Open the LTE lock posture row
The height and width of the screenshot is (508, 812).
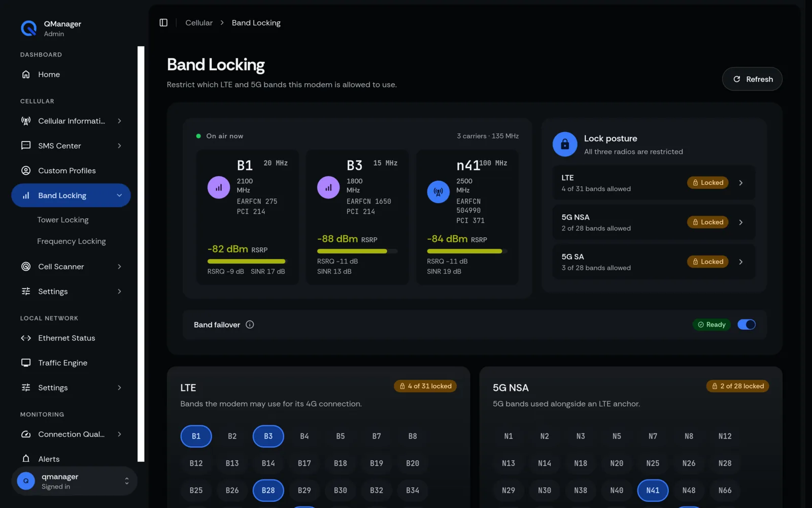(x=654, y=183)
